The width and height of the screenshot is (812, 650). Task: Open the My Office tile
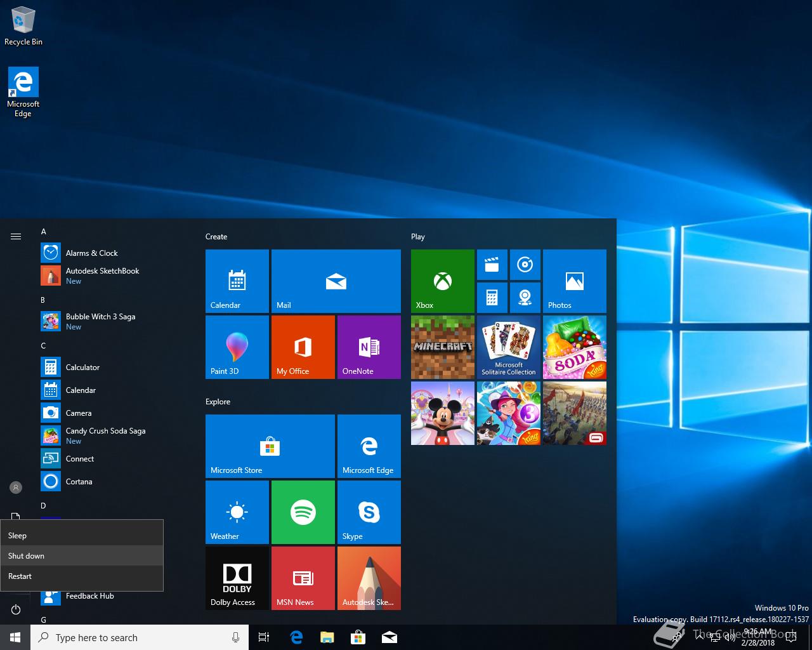(303, 347)
